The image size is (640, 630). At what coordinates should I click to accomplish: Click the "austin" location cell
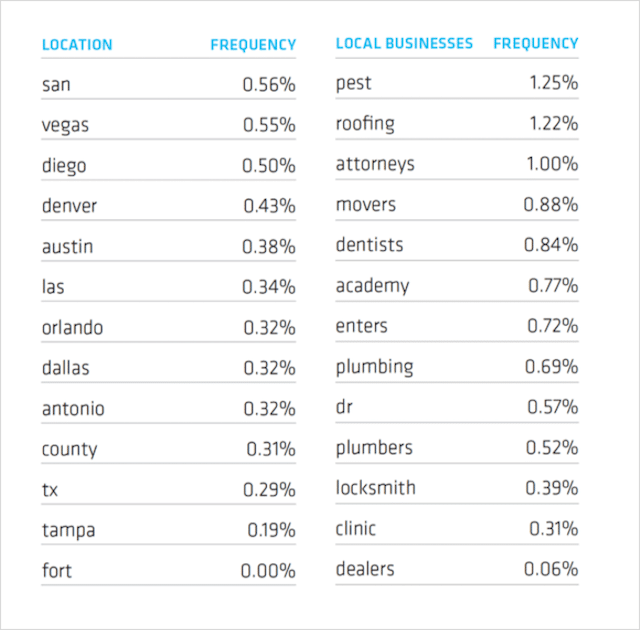click(68, 247)
